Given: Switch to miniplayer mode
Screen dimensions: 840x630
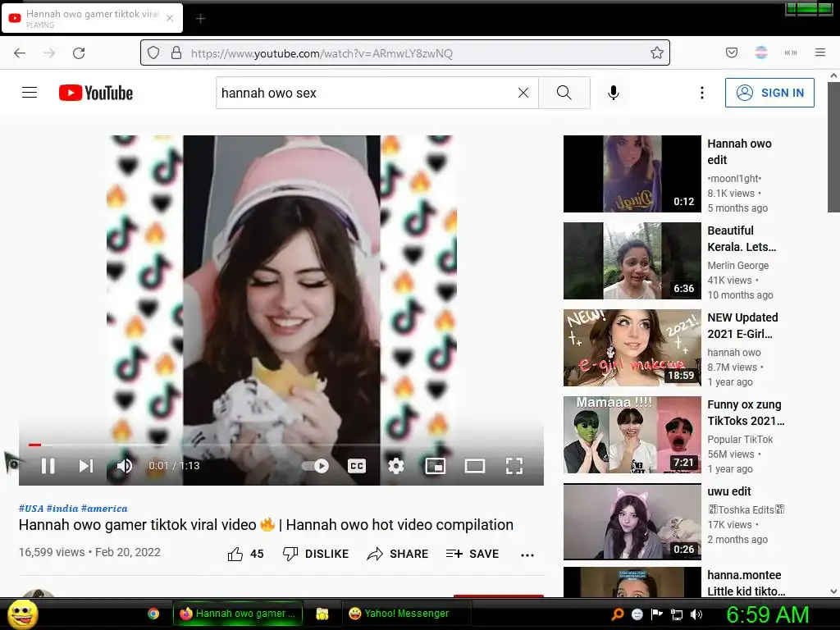Looking at the screenshot, I should click(435, 466).
